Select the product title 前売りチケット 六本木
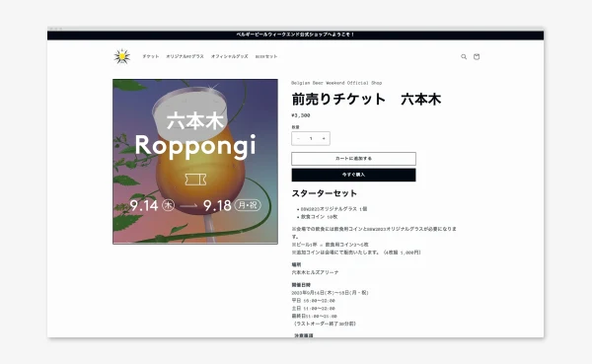Viewport: 592px width, 364px height. 366,100
